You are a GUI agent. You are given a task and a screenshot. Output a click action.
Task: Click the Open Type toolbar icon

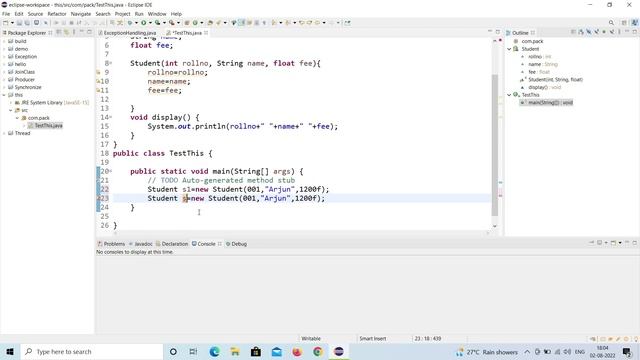tap(210, 23)
